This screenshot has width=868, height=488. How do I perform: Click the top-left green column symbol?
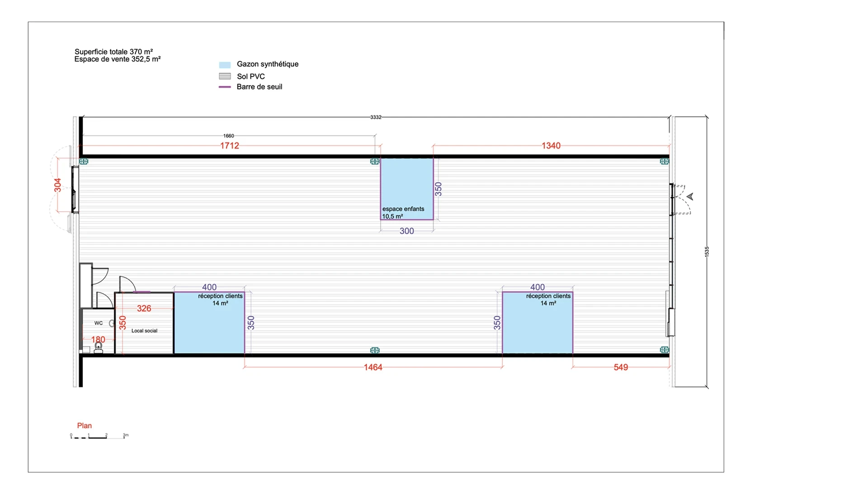[x=84, y=161]
